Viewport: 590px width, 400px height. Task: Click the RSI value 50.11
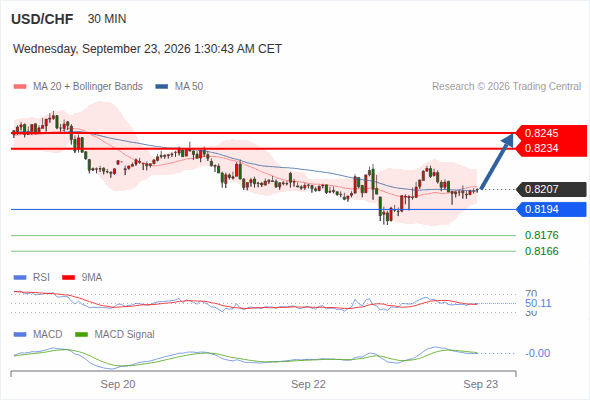click(x=538, y=303)
